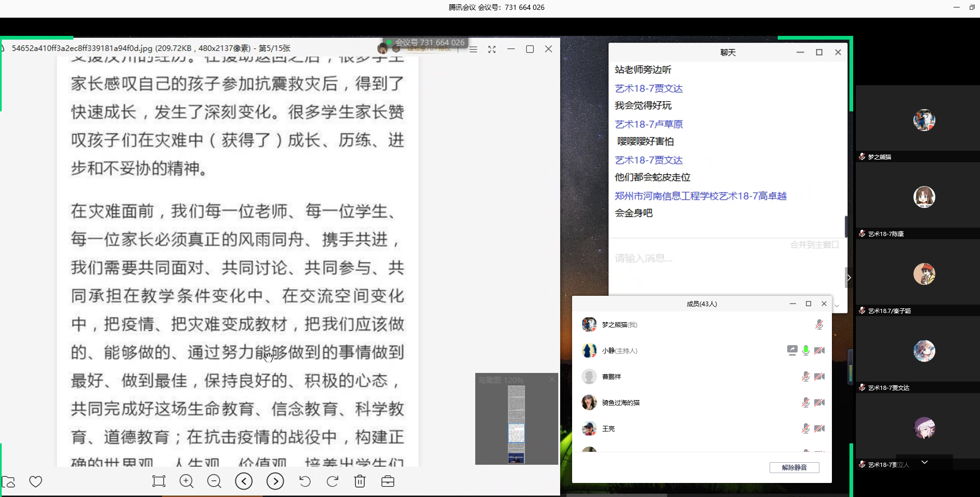This screenshot has width=980, height=497.
Task: Zoom out of the image
Action: pyautogui.click(x=214, y=481)
